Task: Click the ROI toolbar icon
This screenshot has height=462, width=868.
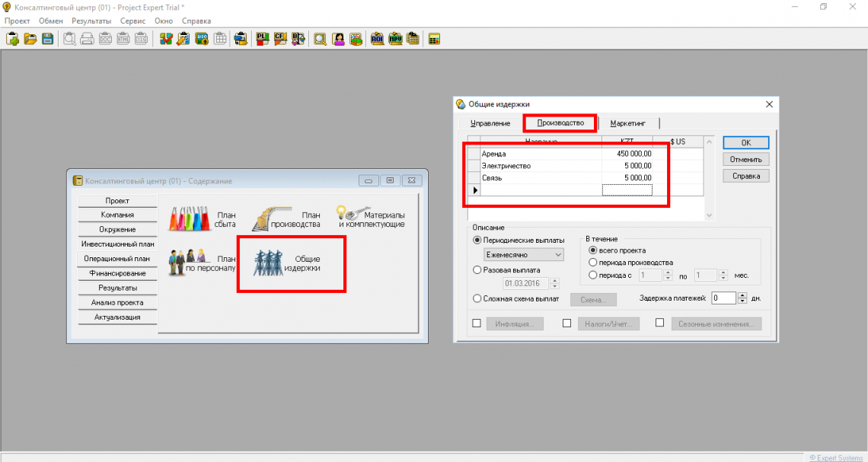Action: pos(377,39)
